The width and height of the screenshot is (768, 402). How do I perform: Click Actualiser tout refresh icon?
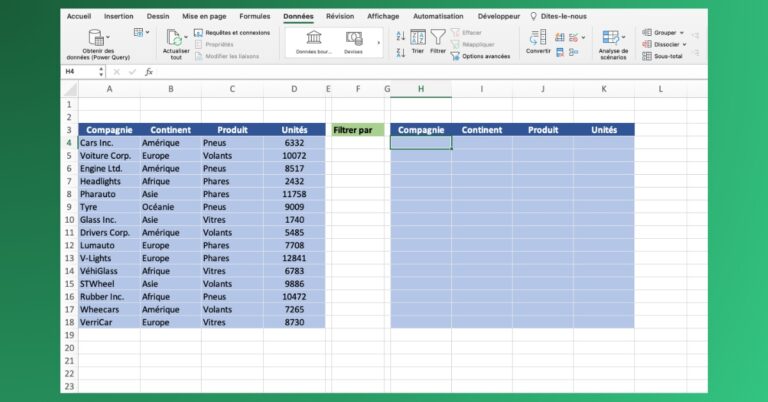[174, 40]
